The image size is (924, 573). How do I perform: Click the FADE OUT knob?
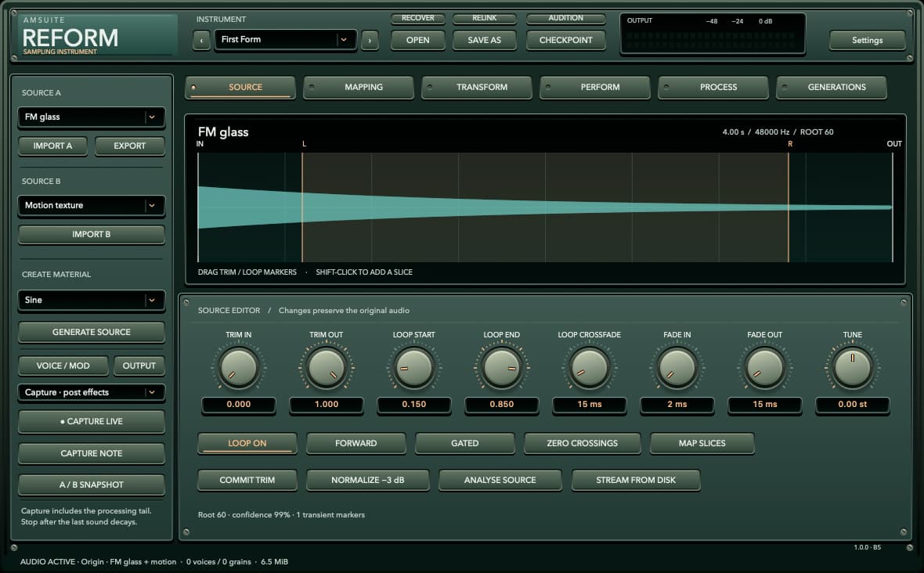pyautogui.click(x=765, y=367)
